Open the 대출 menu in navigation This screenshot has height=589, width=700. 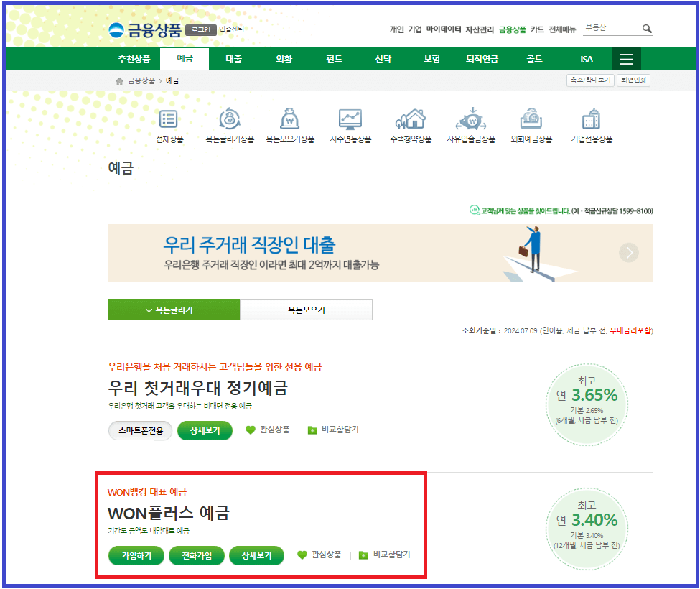[x=233, y=59]
